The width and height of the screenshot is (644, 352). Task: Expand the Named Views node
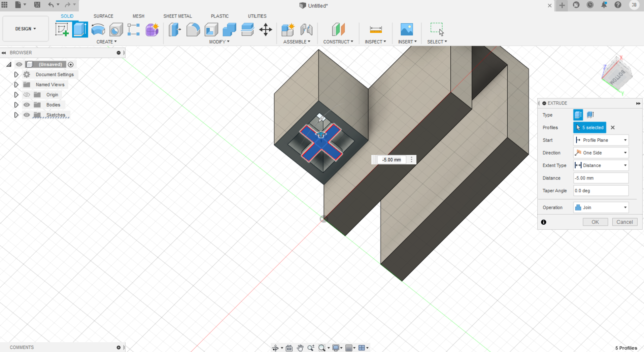tap(16, 85)
